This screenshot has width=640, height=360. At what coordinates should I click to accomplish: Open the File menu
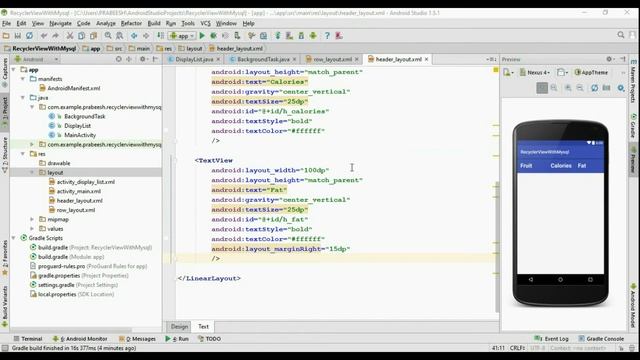tap(7, 23)
